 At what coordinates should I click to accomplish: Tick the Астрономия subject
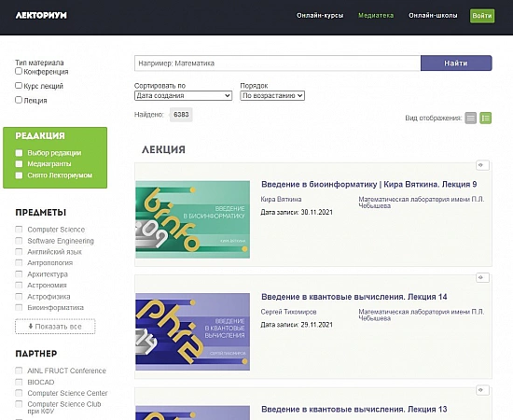pos(19,285)
